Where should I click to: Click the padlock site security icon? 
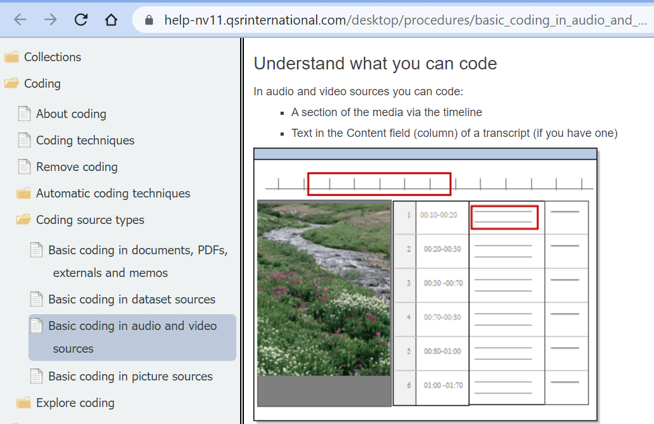149,20
